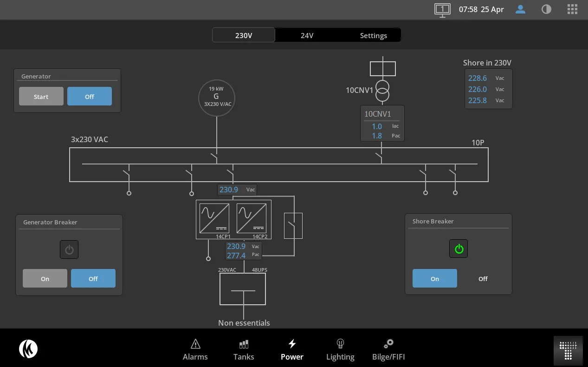
Task: Open the Alarms warning triangle icon
Action: 195,344
